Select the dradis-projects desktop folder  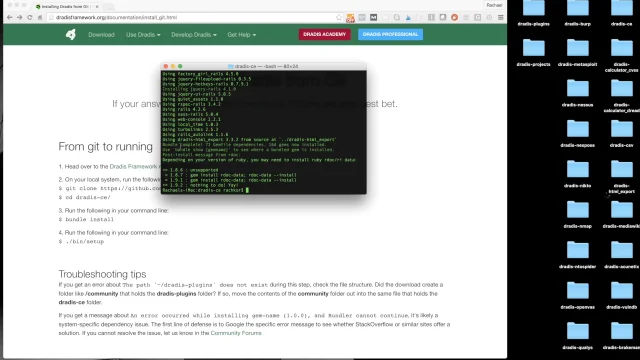click(533, 52)
